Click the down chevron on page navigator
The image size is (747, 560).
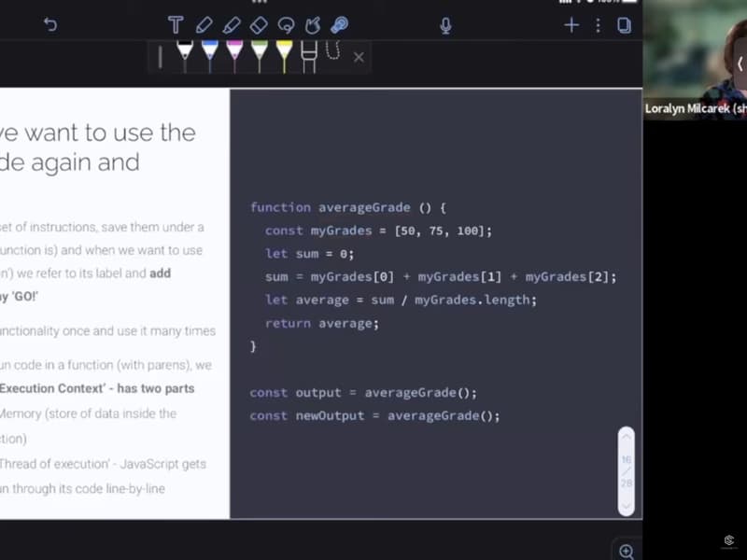point(626,507)
